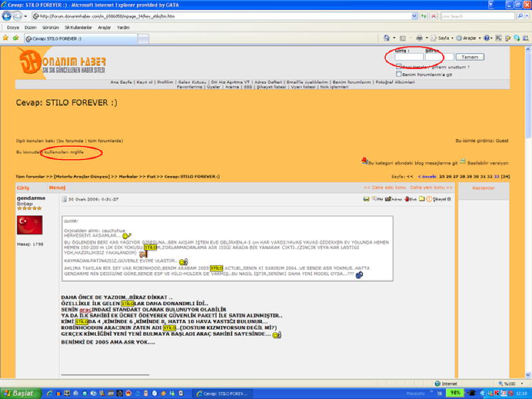
Task: Go forward with the browser Forward arrow
Action: click(17, 16)
